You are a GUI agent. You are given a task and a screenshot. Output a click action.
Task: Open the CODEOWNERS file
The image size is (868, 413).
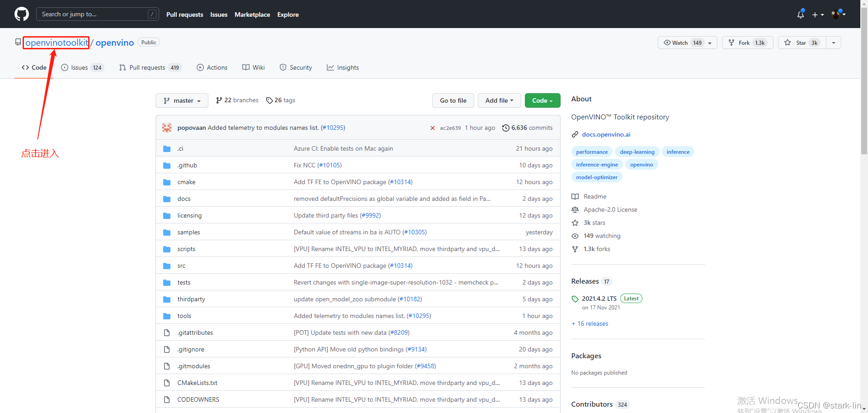click(x=198, y=399)
